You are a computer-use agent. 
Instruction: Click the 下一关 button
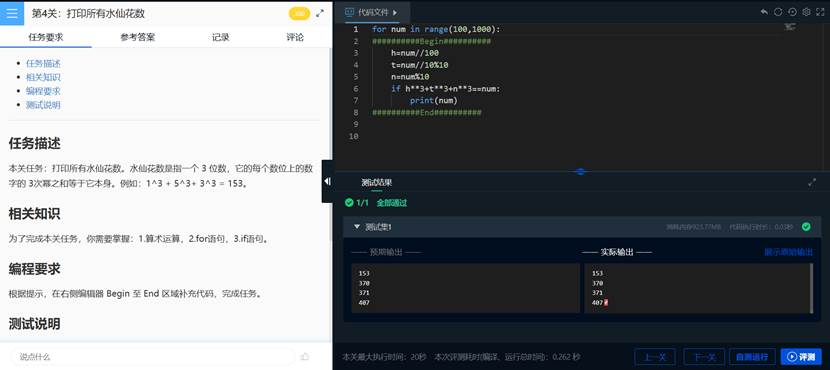pos(704,357)
